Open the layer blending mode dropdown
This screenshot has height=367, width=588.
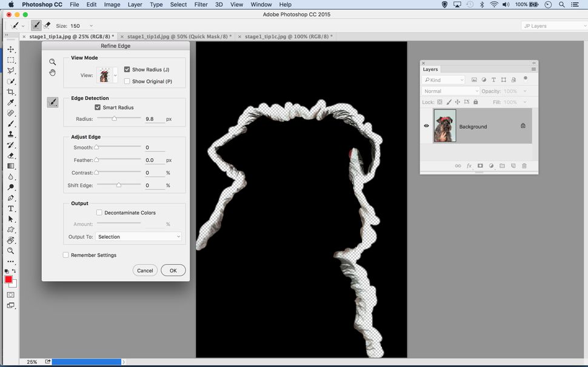450,90
